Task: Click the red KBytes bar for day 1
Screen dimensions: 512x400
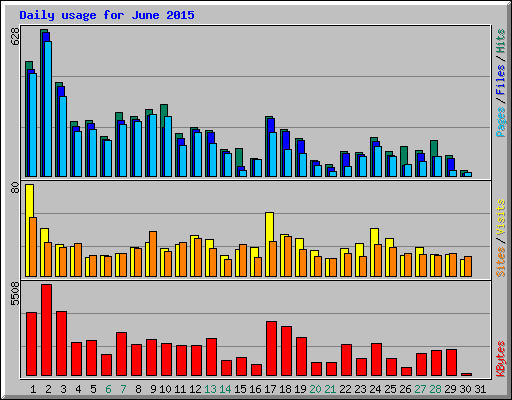Action: 32,344
